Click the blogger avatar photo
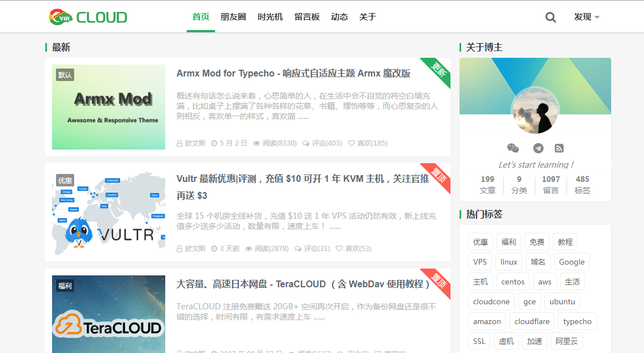 coord(535,110)
